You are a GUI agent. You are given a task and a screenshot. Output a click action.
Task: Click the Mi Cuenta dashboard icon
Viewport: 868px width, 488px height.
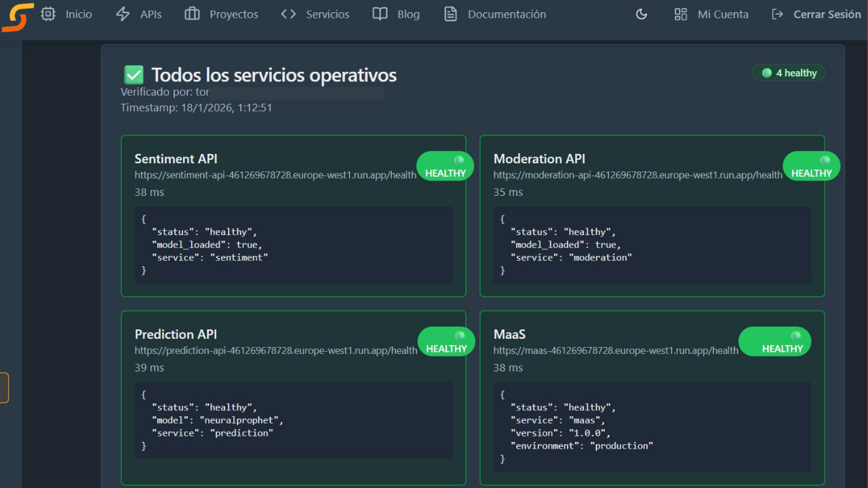pos(681,14)
